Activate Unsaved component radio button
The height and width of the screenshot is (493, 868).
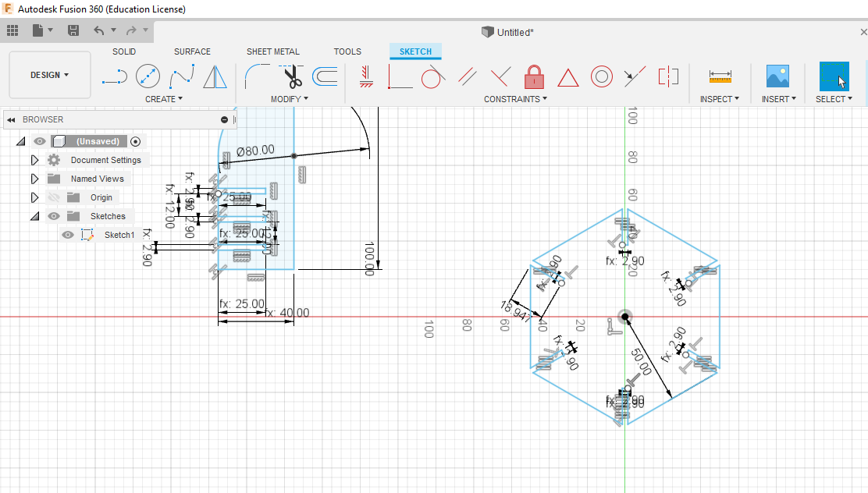coord(136,142)
